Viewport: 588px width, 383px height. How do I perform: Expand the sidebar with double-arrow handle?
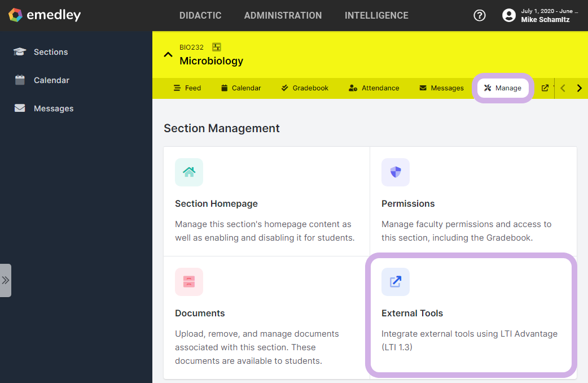point(6,280)
